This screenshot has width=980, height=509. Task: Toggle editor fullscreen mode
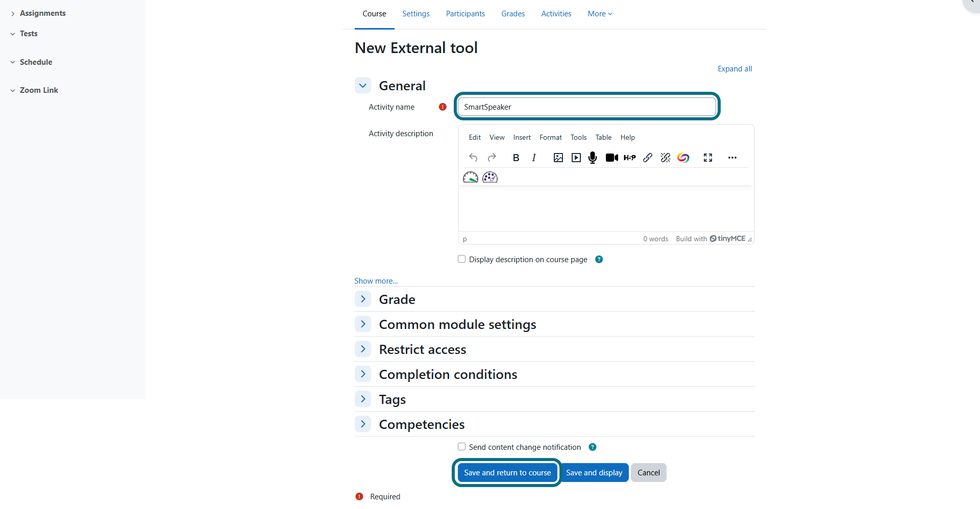click(708, 158)
